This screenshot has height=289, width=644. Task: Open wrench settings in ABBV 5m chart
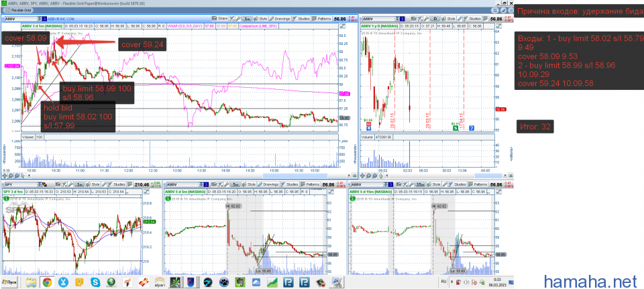pyautogui.click(x=226, y=184)
